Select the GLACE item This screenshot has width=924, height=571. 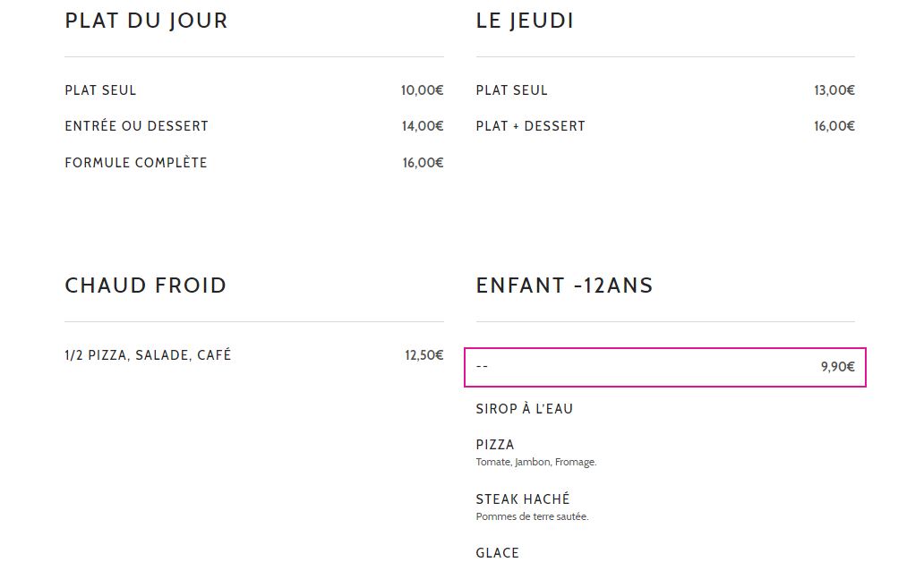point(497,553)
